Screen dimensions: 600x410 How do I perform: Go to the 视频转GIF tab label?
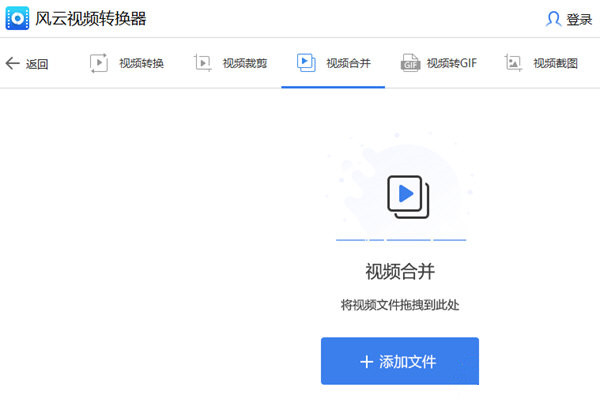(x=452, y=64)
